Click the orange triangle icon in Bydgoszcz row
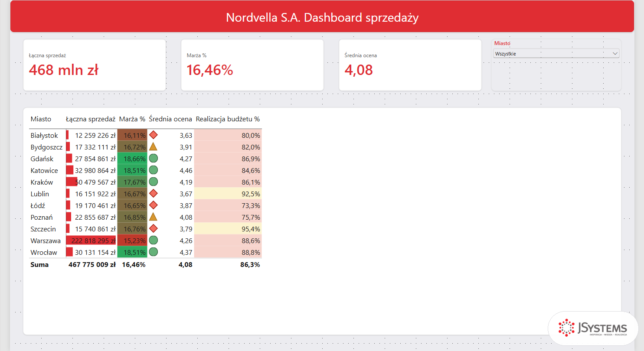Screen dimensions: 644x351 [153, 146]
